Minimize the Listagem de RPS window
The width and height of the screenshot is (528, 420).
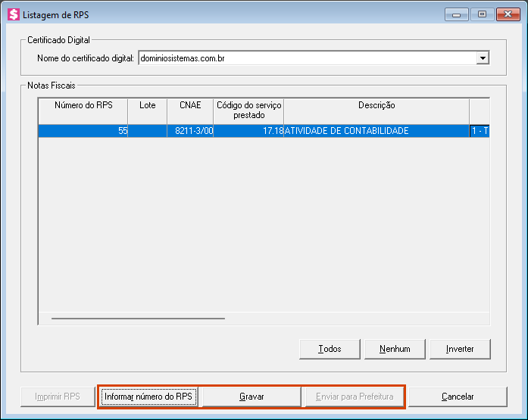pyautogui.click(x=456, y=14)
